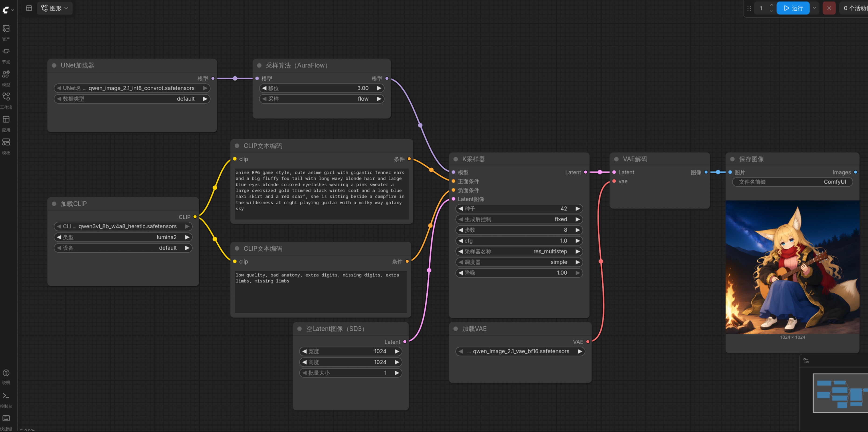Screen dimensions: 868x432
Task: Open the 调度器 simple dropdown
Action: 519,262
